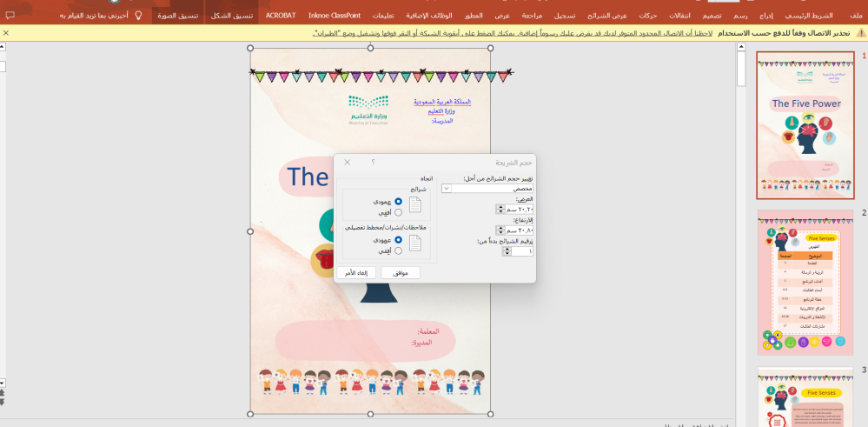Click the إلغاء الأمر (Cancel) button
The width and height of the screenshot is (868, 427).
tap(356, 273)
